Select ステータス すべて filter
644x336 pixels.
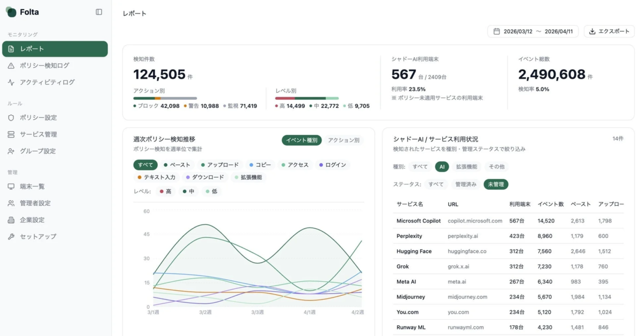tap(436, 184)
